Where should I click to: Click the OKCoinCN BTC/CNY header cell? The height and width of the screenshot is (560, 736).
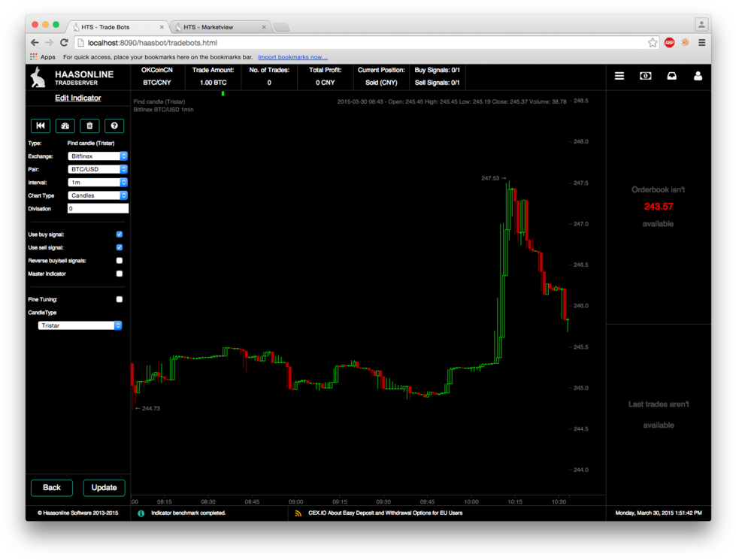157,76
